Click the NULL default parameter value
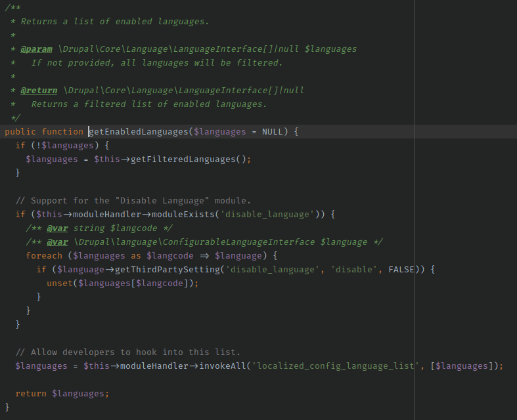This screenshot has height=420, width=517. coord(272,132)
